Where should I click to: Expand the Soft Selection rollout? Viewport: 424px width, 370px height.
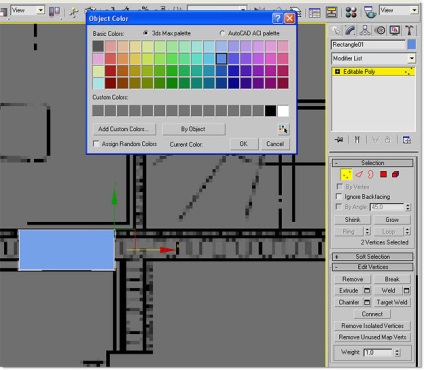click(x=373, y=256)
